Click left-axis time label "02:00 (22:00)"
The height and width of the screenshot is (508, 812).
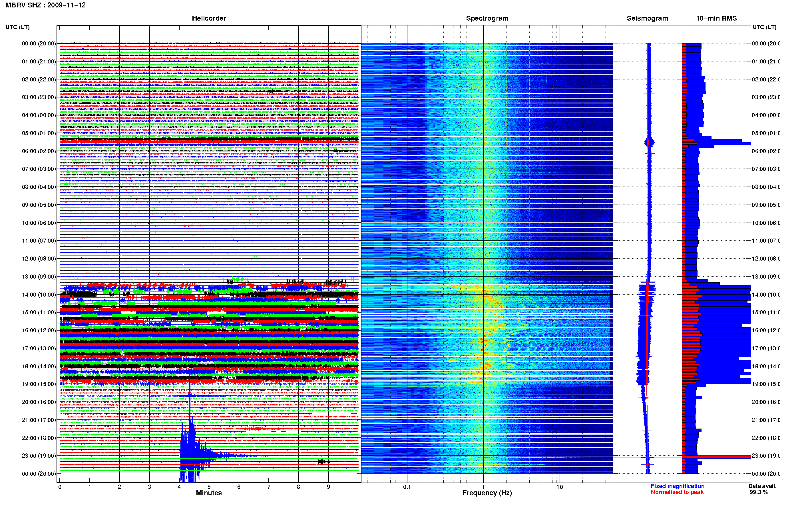(39, 79)
